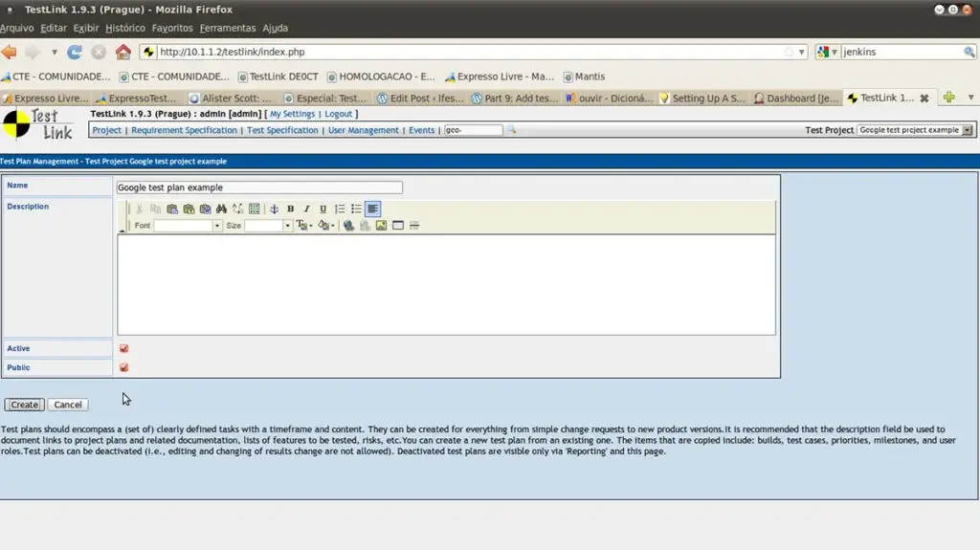Insert a link with the globe icon

pyautogui.click(x=348, y=226)
